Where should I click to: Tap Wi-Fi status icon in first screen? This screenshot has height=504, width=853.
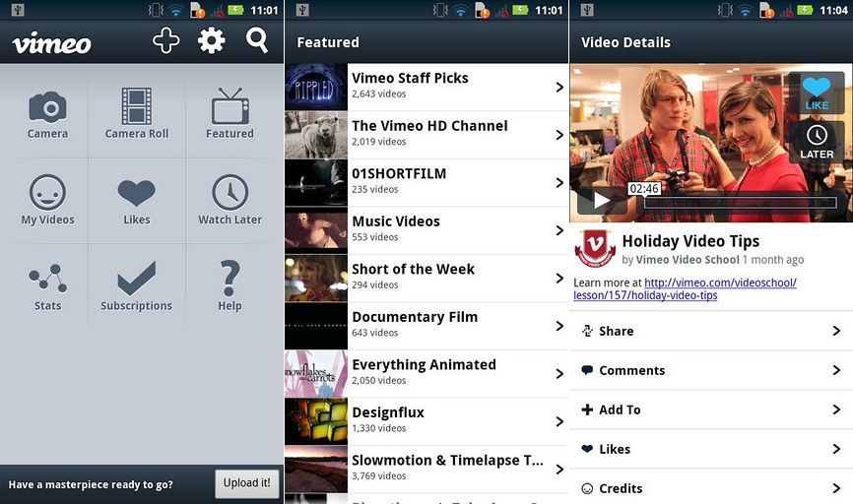pos(175,10)
